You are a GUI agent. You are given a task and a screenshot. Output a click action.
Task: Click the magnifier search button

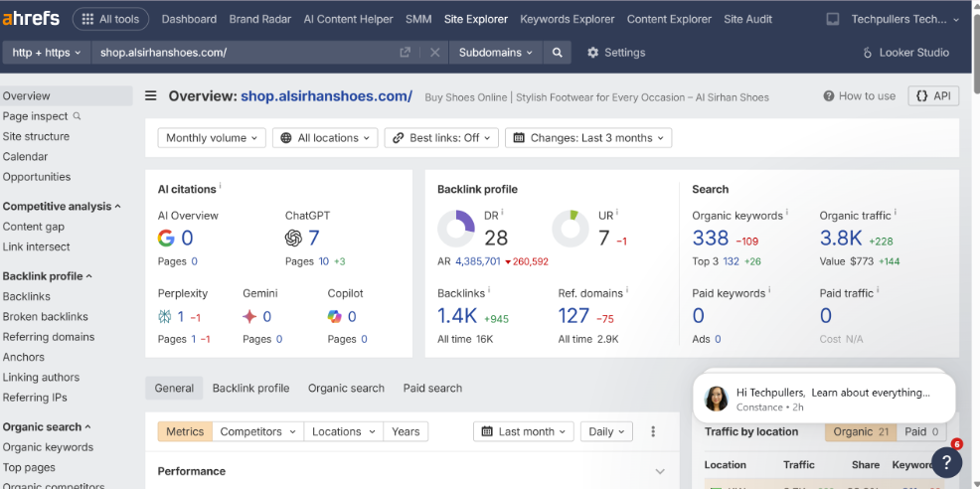[x=557, y=53]
